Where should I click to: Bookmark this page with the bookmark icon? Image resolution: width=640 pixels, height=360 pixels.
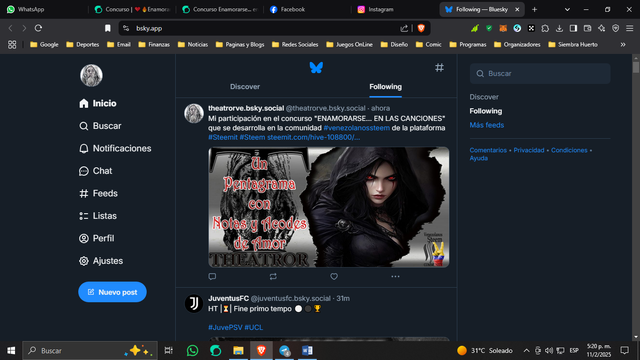click(107, 28)
